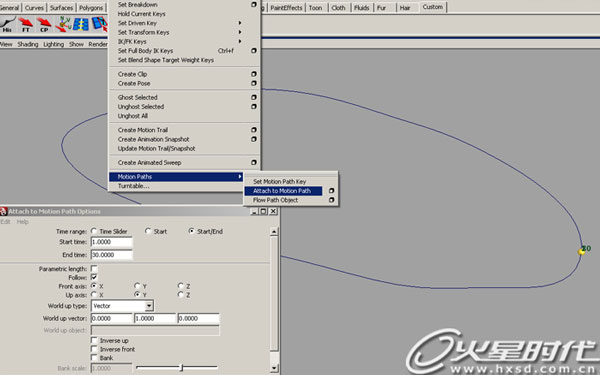The width and height of the screenshot is (600, 375).
Task: Open the Surfaces shelf tab
Action: pos(61,7)
